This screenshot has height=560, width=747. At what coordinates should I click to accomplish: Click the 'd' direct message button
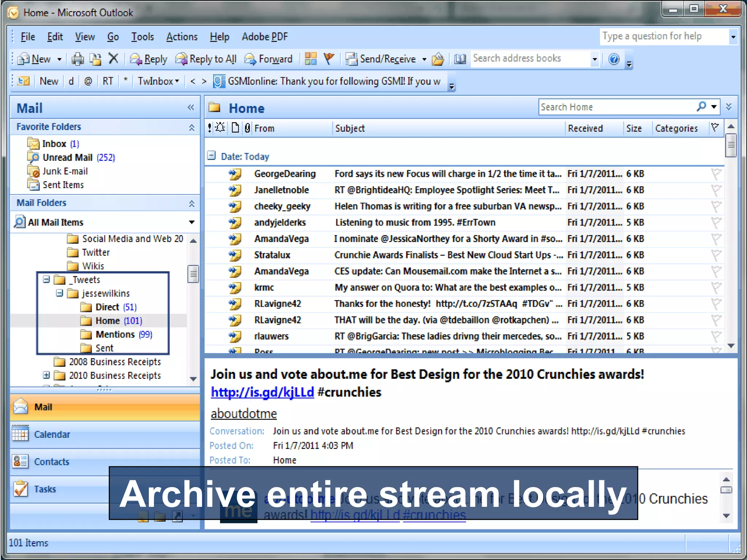(71, 81)
